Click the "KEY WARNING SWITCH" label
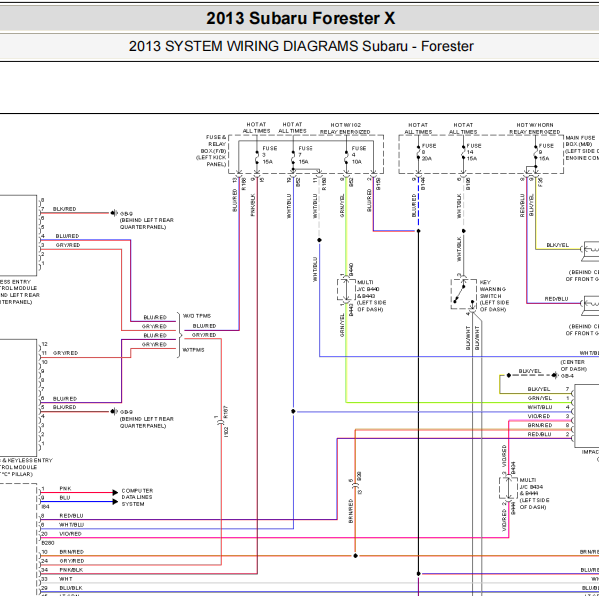Screen dimensions: 599x596 click(x=493, y=289)
